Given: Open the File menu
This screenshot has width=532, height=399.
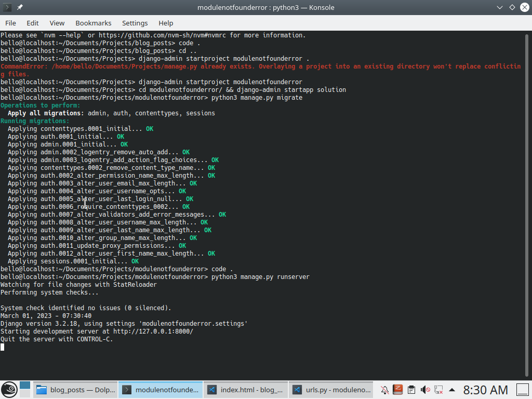Looking at the screenshot, I should pos(10,23).
